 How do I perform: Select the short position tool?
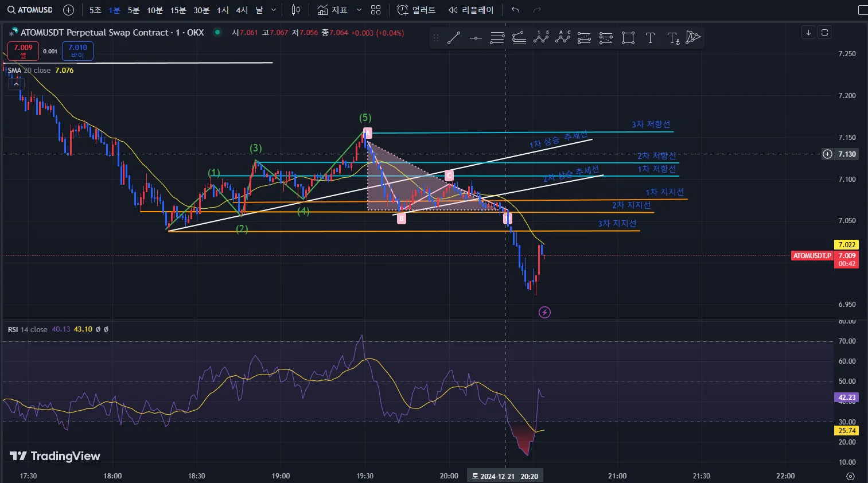(x=606, y=38)
